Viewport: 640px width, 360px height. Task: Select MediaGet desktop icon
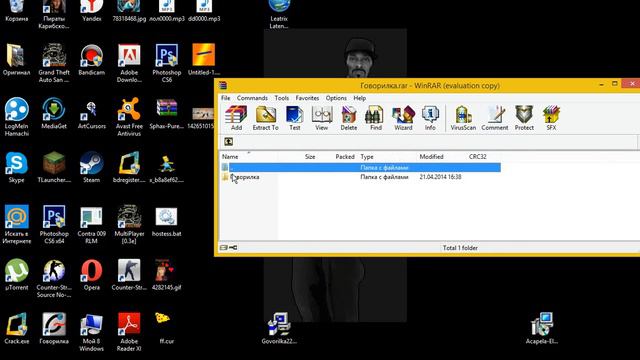click(54, 113)
